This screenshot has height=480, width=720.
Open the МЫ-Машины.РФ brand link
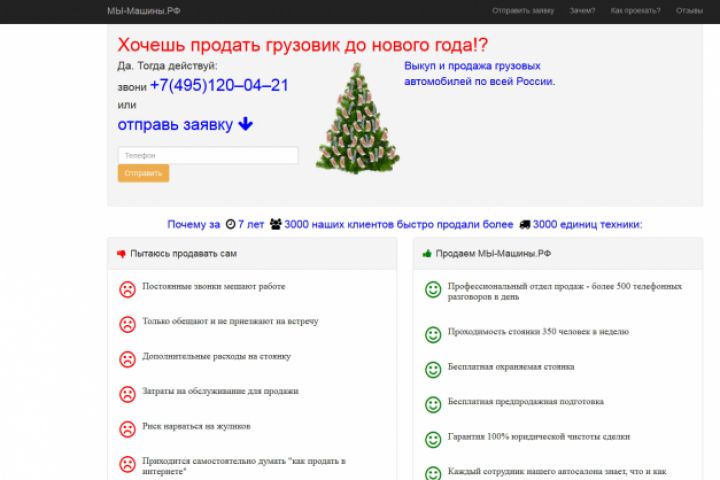click(144, 11)
